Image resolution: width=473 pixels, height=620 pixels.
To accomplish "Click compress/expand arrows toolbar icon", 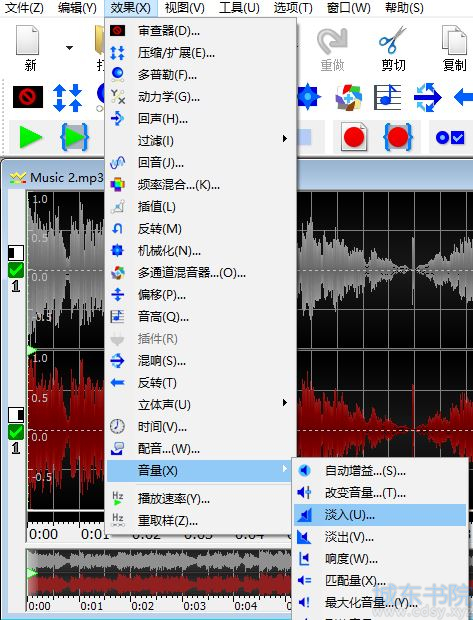I will [68, 97].
